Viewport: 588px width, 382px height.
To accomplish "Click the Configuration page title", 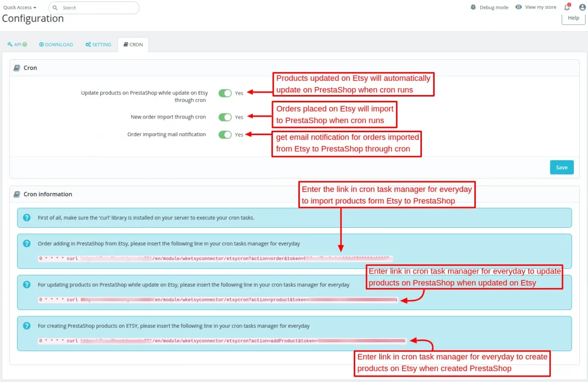I will pyautogui.click(x=33, y=19).
